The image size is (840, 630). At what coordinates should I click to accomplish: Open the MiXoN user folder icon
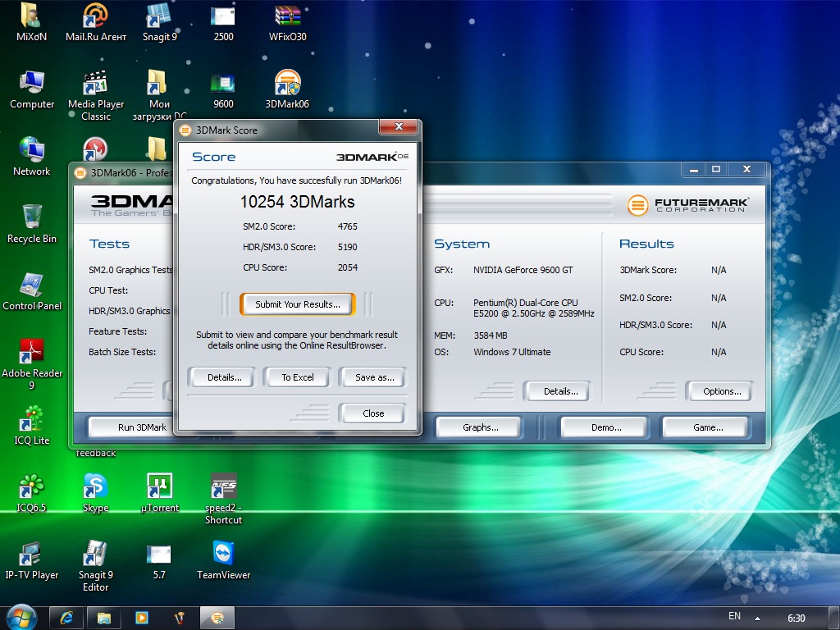pos(31,22)
